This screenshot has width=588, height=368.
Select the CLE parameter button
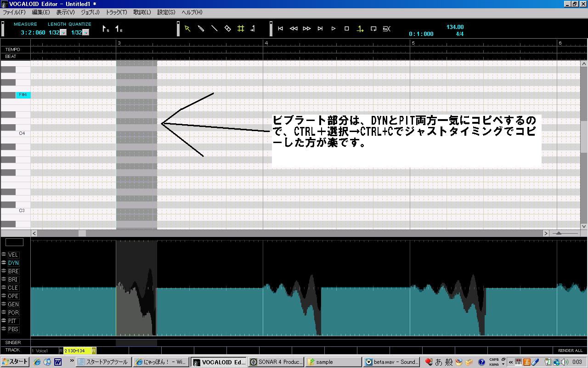tap(13, 288)
